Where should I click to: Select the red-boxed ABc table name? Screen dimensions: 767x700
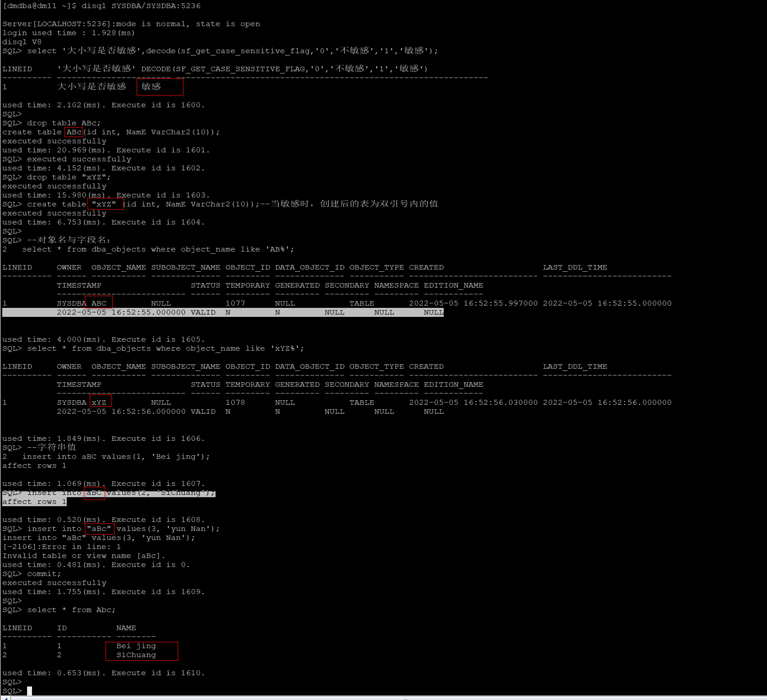73,132
